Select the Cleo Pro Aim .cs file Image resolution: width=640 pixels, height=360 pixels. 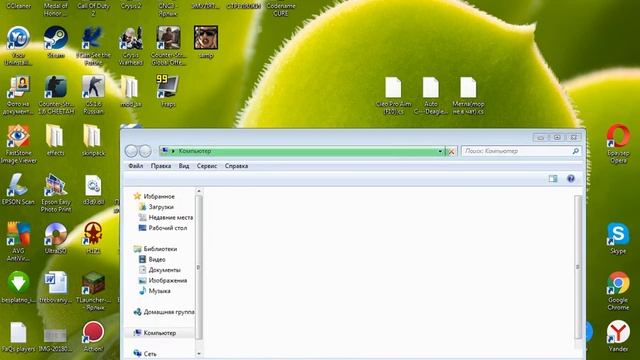[393, 96]
